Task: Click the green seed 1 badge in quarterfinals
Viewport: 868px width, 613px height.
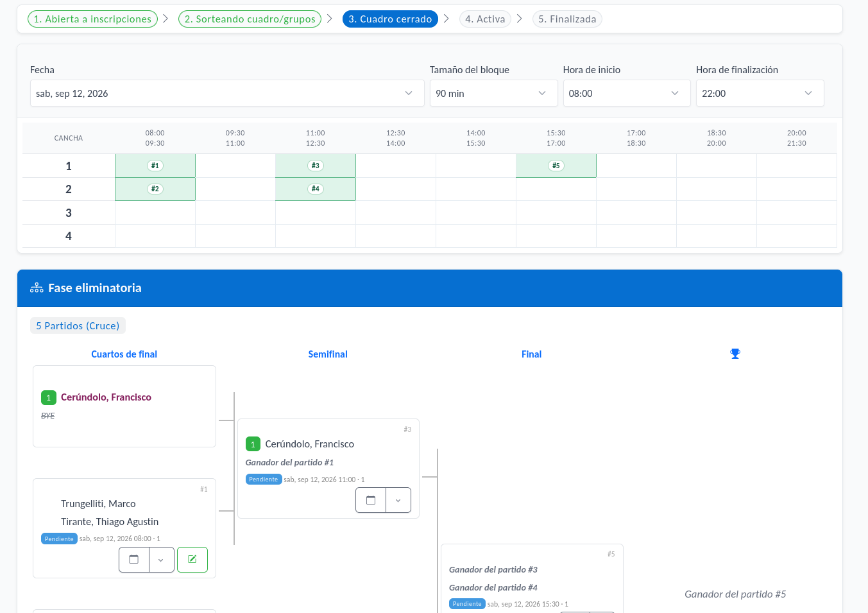Action: tap(48, 398)
